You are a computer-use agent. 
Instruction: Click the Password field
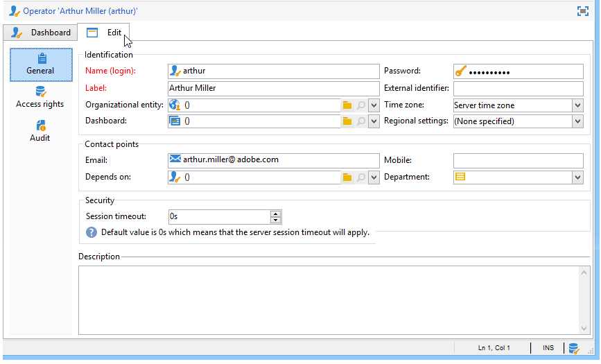(x=519, y=71)
